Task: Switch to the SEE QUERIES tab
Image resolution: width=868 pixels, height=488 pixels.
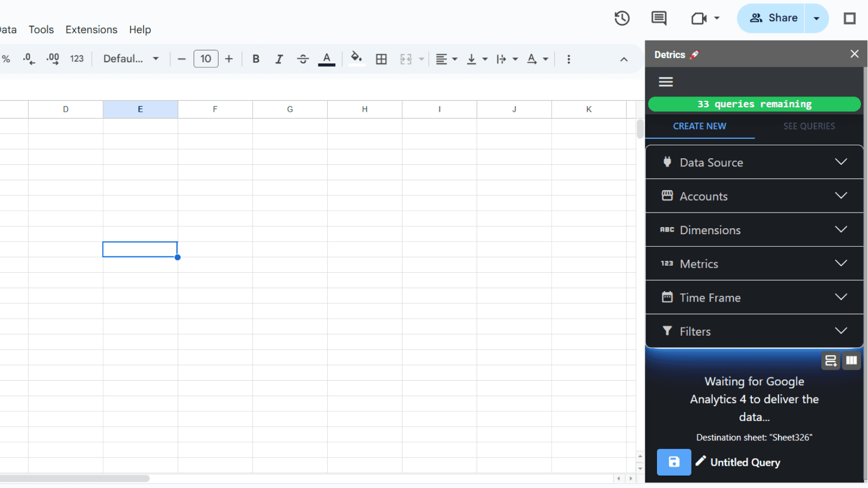Action: click(x=809, y=126)
